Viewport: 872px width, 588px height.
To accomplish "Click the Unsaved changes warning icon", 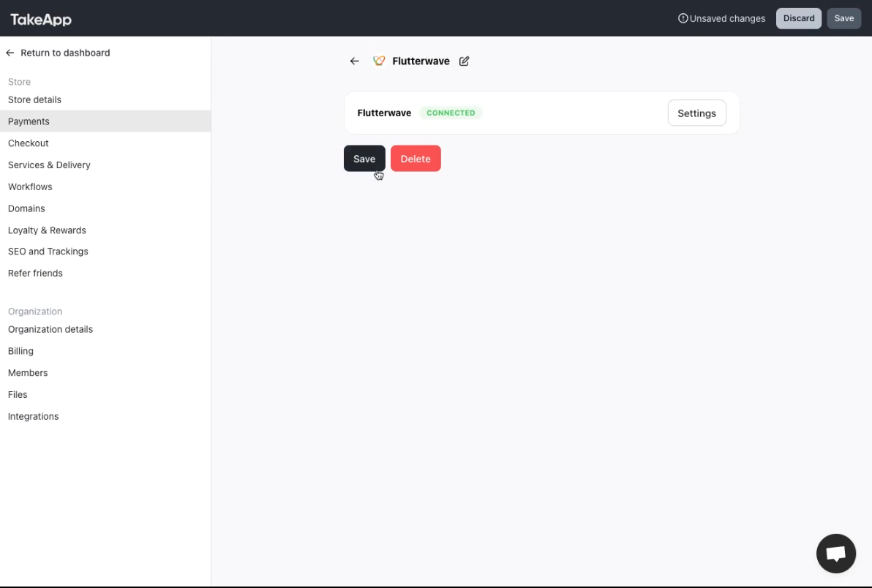I will tap(683, 18).
